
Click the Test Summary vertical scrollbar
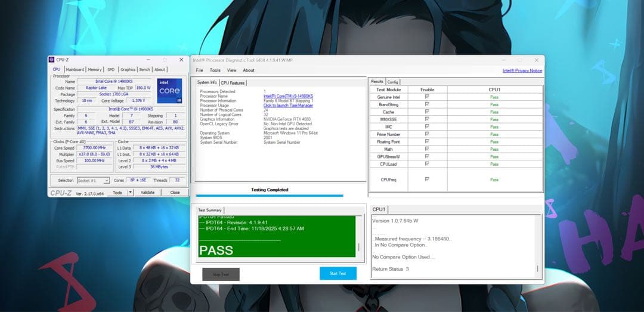[x=360, y=236]
